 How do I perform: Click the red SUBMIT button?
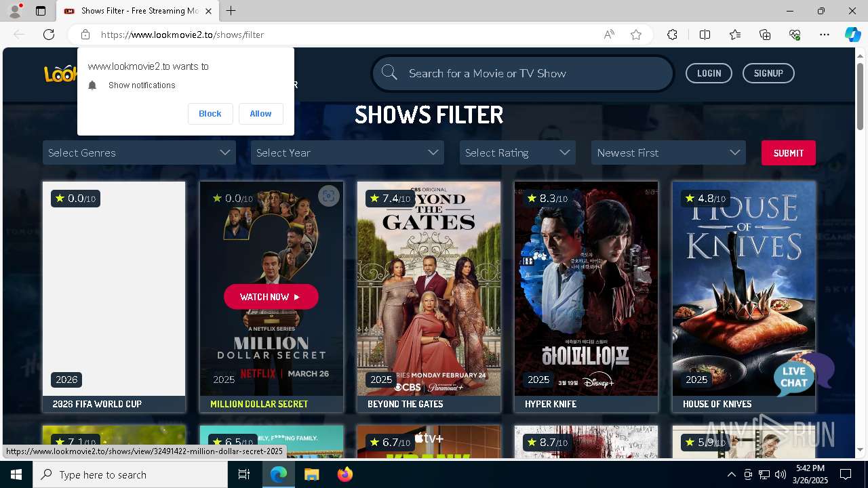[x=788, y=152]
